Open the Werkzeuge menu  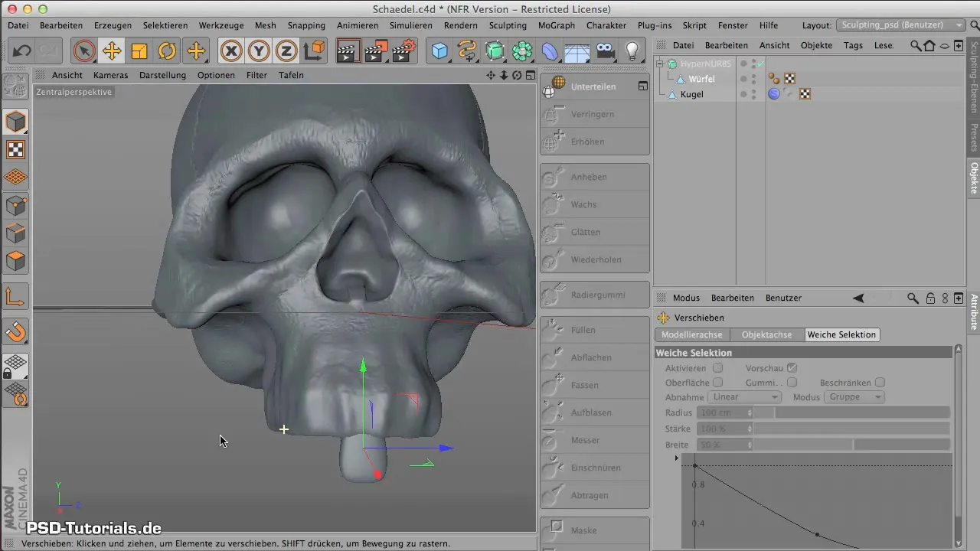221,25
